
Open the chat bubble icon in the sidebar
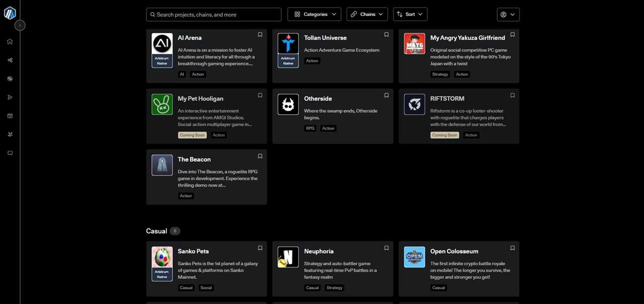(10, 153)
